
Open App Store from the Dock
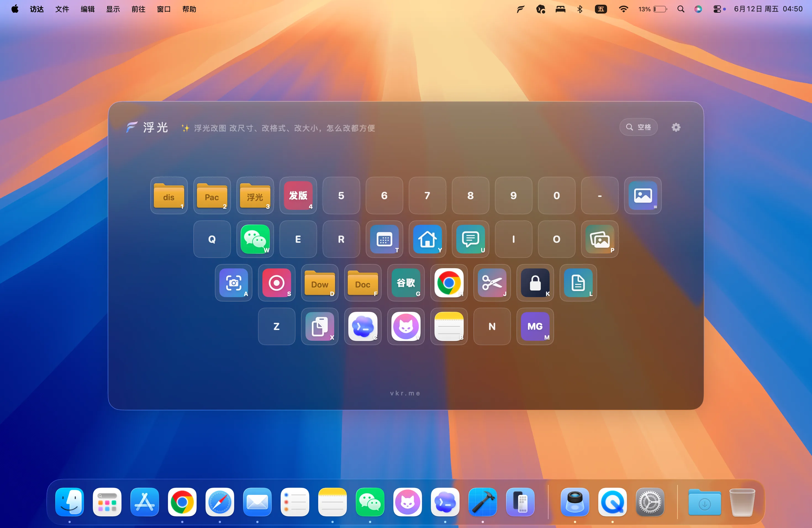145,502
